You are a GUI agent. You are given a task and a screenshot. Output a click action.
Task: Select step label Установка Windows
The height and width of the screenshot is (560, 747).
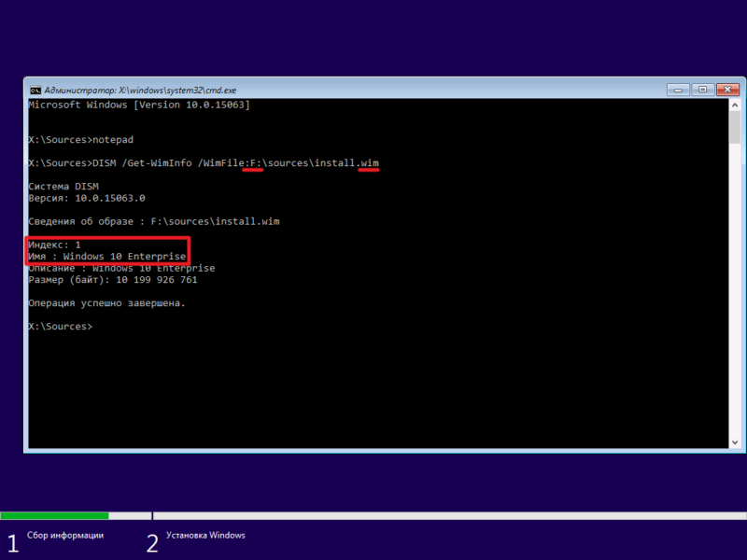point(205,535)
